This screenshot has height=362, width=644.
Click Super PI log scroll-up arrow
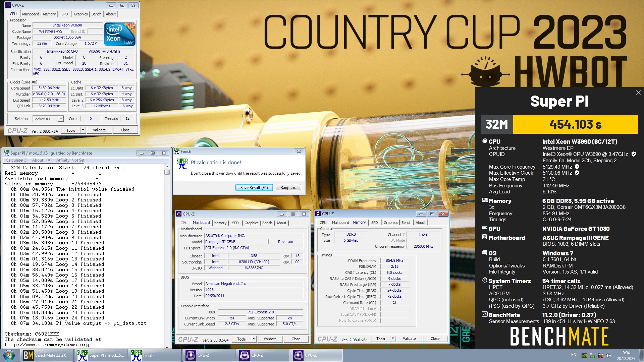(167, 166)
